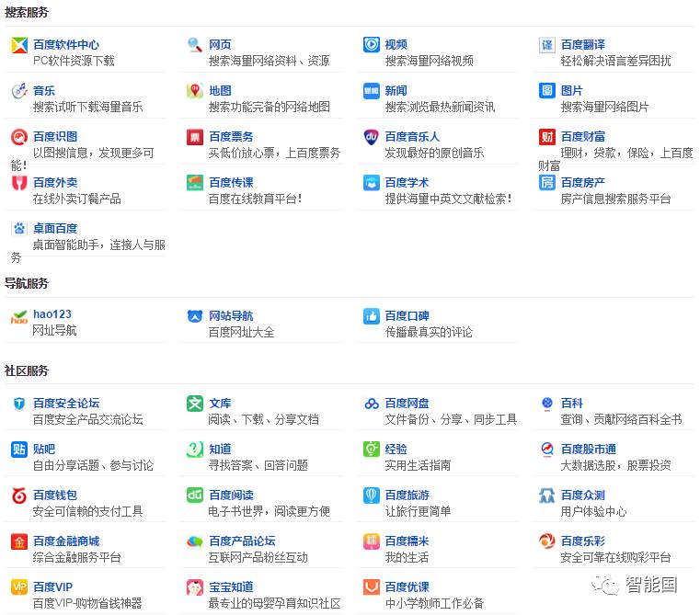Click the text 搜索海量网络视频
Image resolution: width=700 pixels, height=615 pixels.
pyautogui.click(x=429, y=62)
